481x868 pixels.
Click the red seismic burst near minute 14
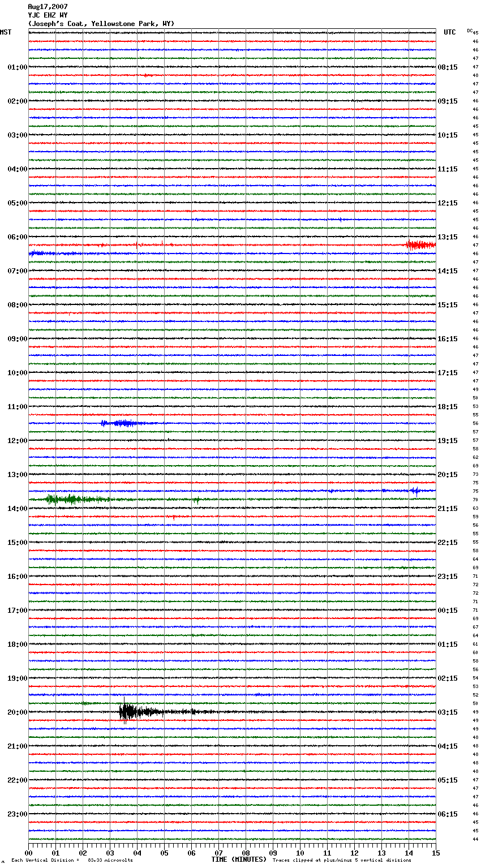pyautogui.click(x=420, y=245)
